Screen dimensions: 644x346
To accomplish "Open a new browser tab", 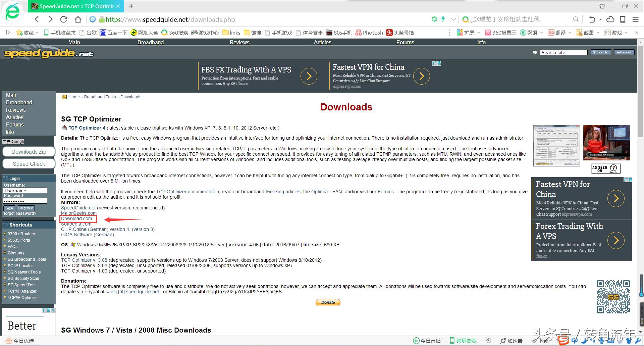I will (131, 6).
